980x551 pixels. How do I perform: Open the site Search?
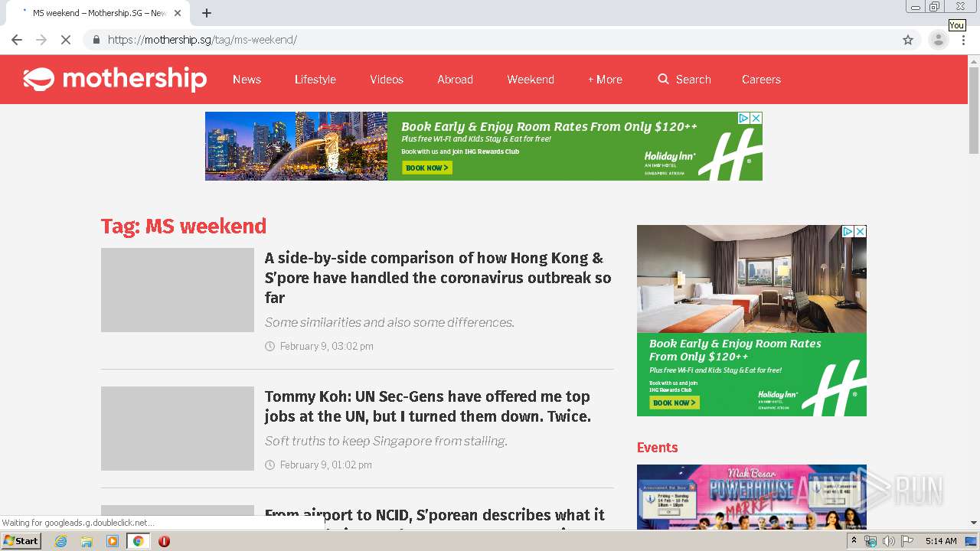684,80
